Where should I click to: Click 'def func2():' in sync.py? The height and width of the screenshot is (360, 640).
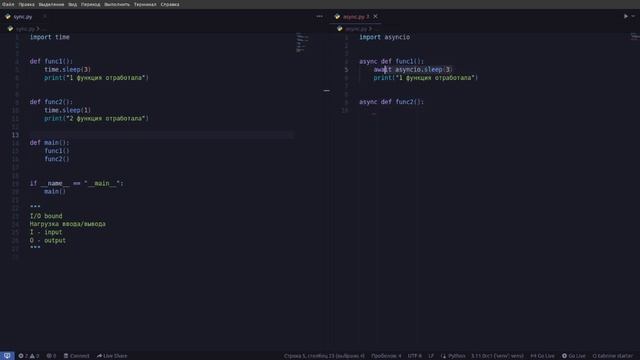[x=51, y=102]
